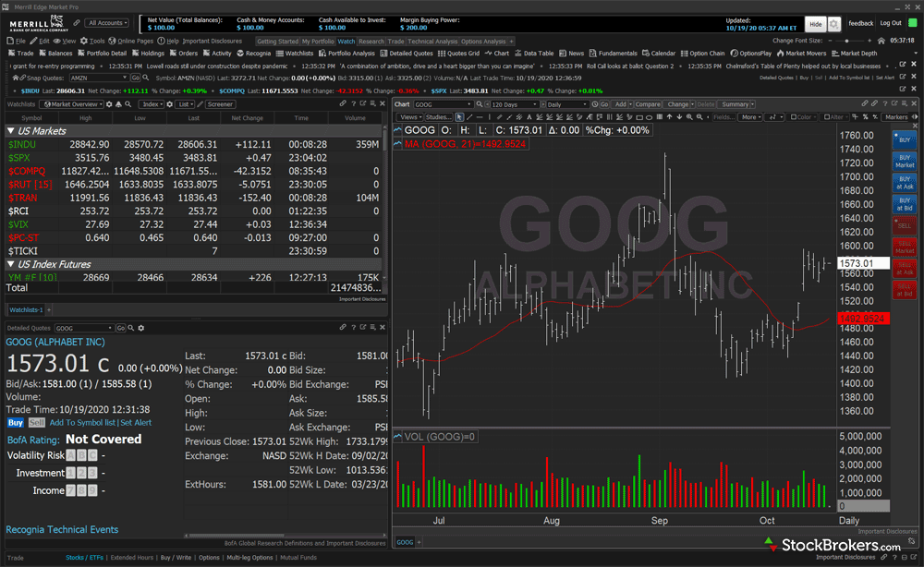This screenshot has width=924, height=567.
Task: Adjust the Change Font Size slider
Action: click(847, 42)
